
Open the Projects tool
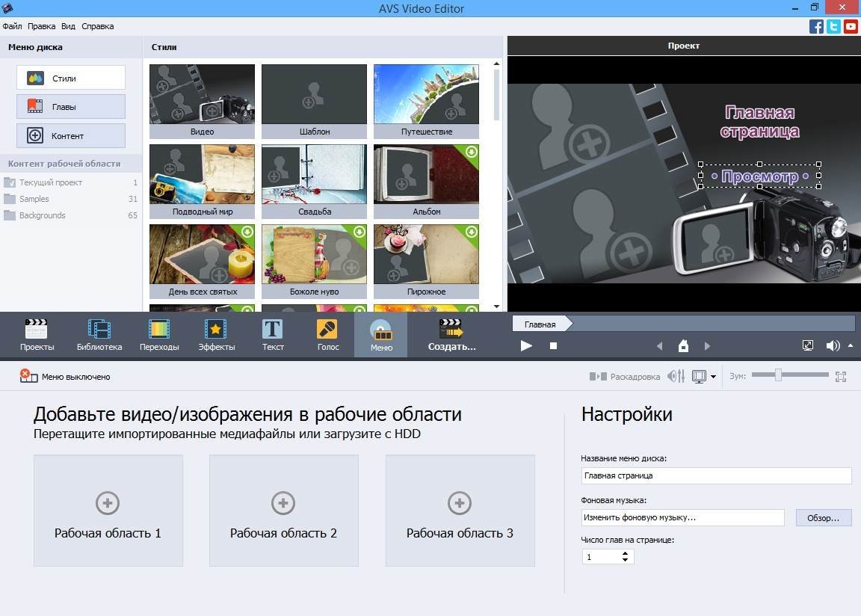pyautogui.click(x=36, y=334)
